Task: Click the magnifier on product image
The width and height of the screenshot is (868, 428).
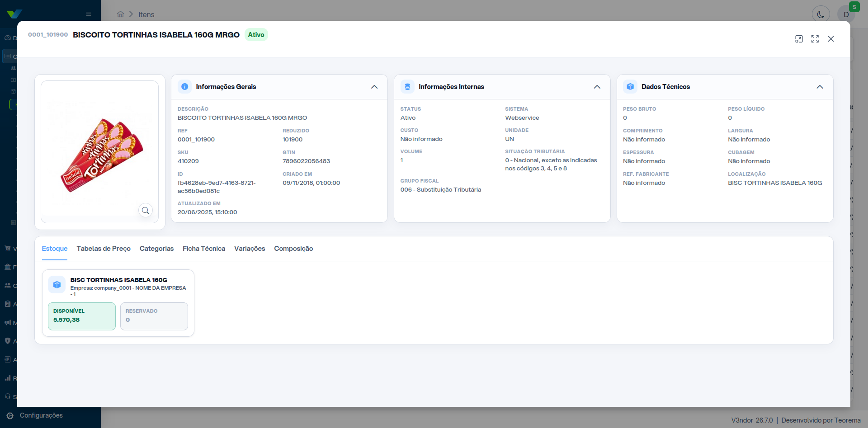Action: tap(146, 210)
